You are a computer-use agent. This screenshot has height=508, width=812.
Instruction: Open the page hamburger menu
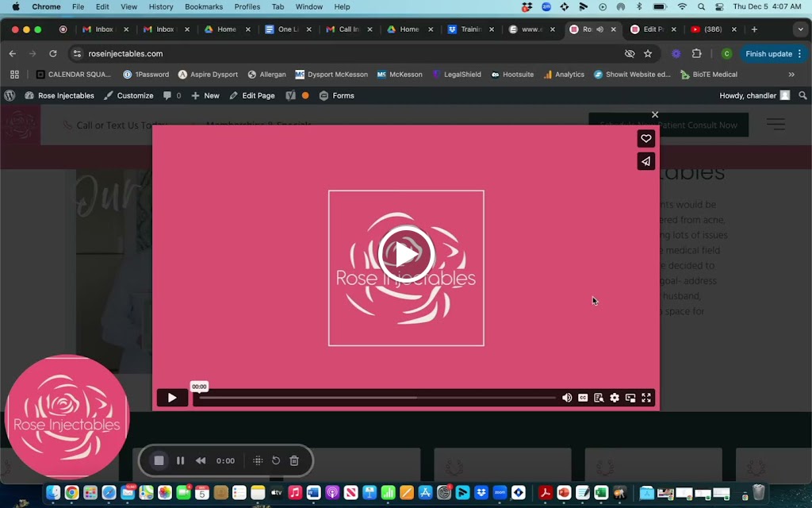tap(776, 124)
